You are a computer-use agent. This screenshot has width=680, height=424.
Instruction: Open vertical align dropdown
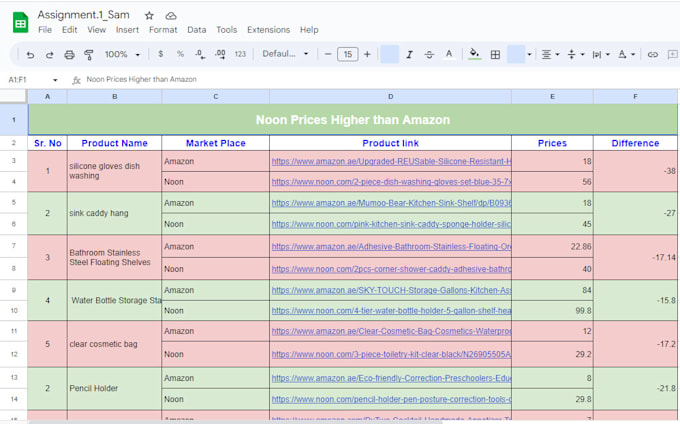tap(576, 55)
